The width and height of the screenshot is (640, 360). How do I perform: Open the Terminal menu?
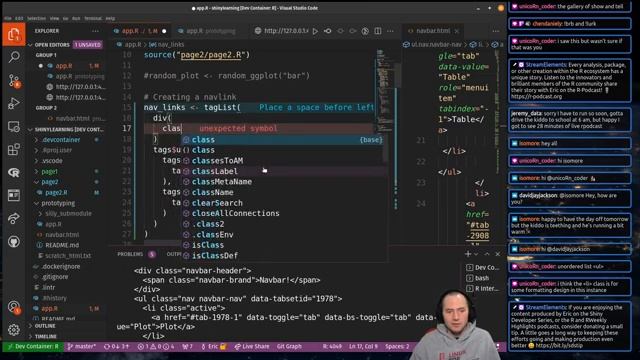click(93, 18)
